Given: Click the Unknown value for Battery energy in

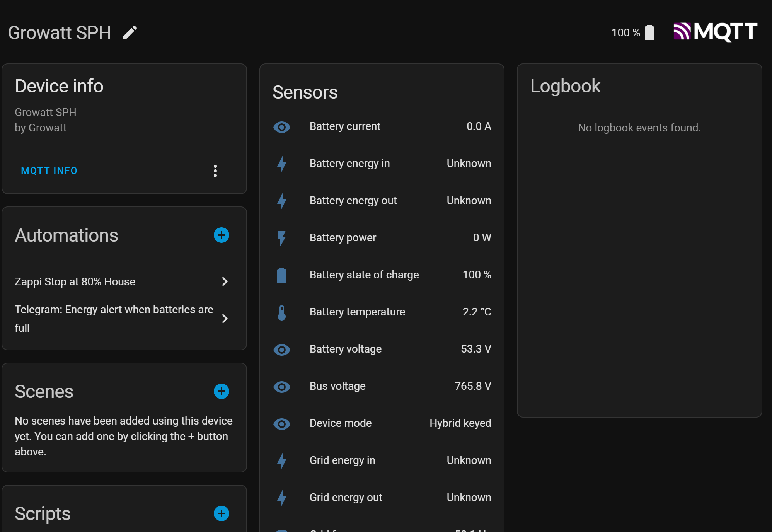Looking at the screenshot, I should (469, 164).
